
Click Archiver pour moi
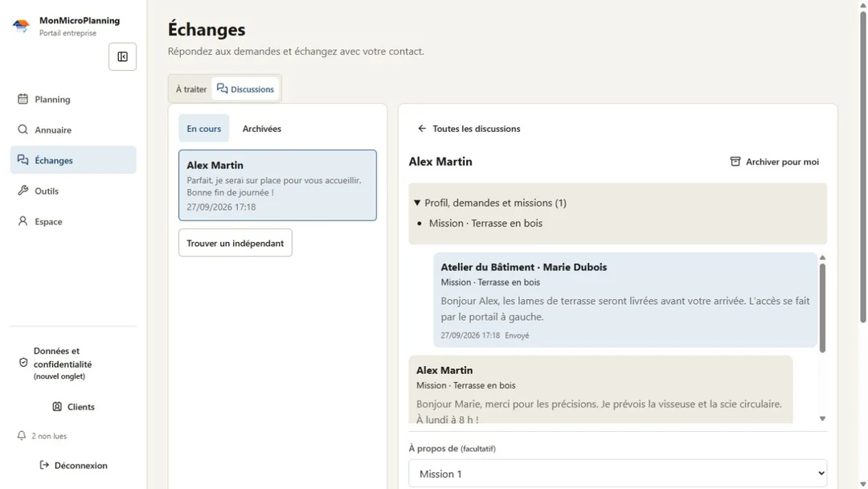point(775,162)
